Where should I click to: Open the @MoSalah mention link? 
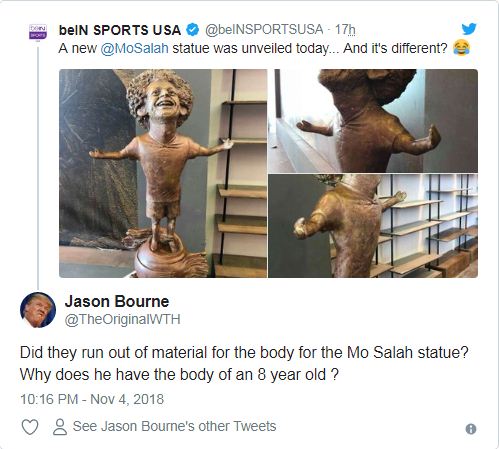[x=134, y=49]
